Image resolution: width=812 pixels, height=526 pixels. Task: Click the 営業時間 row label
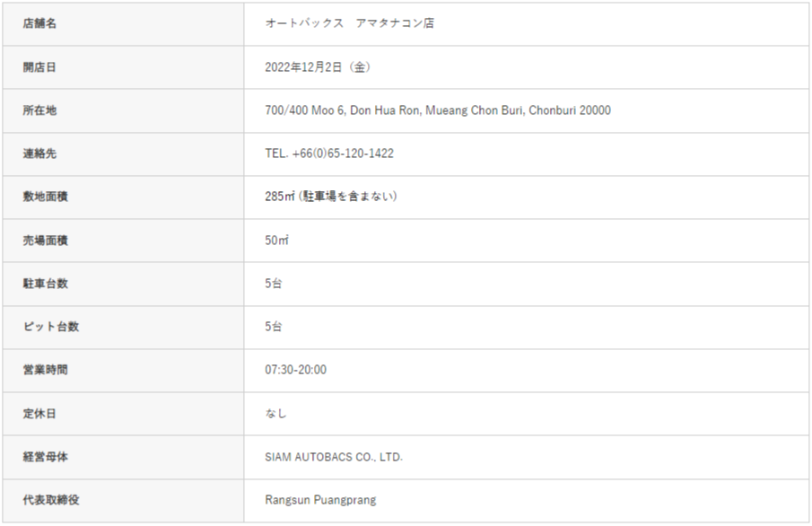tap(45, 370)
